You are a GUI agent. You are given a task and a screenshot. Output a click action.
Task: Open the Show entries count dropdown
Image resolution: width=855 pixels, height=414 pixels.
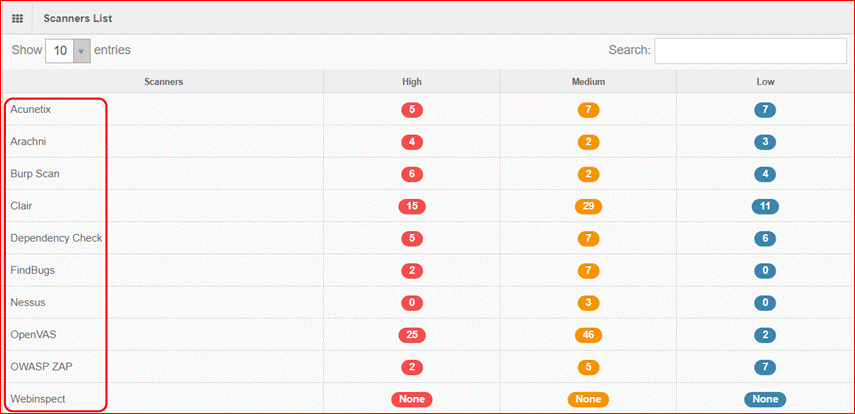coord(68,51)
